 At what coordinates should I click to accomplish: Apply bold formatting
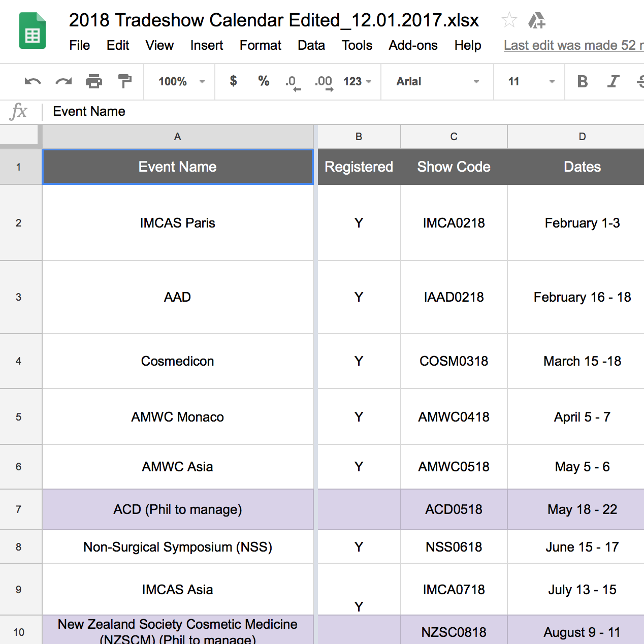pos(583,81)
